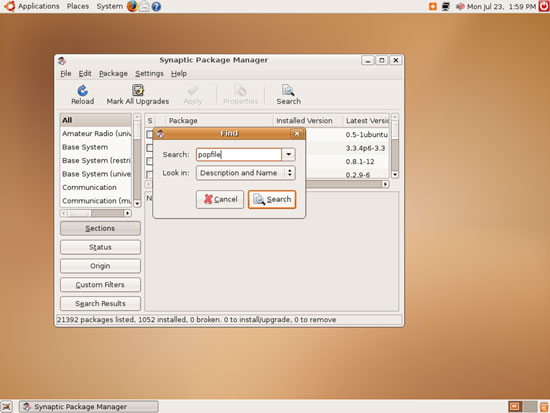This screenshot has width=550, height=413.
Task: Tick checkbox of the 0.5-1ubuntu package row
Action: pos(149,134)
